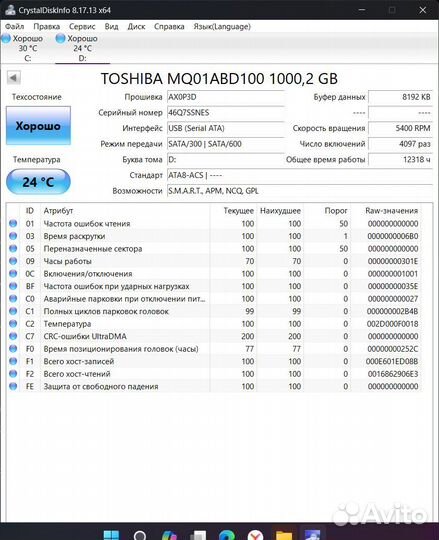
Task: Open the Файл menu
Action: click(14, 27)
